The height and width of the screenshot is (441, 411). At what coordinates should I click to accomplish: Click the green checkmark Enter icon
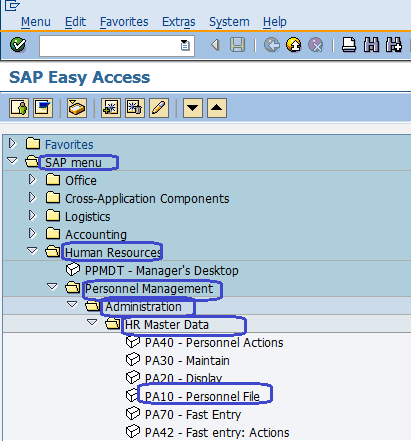[18, 45]
